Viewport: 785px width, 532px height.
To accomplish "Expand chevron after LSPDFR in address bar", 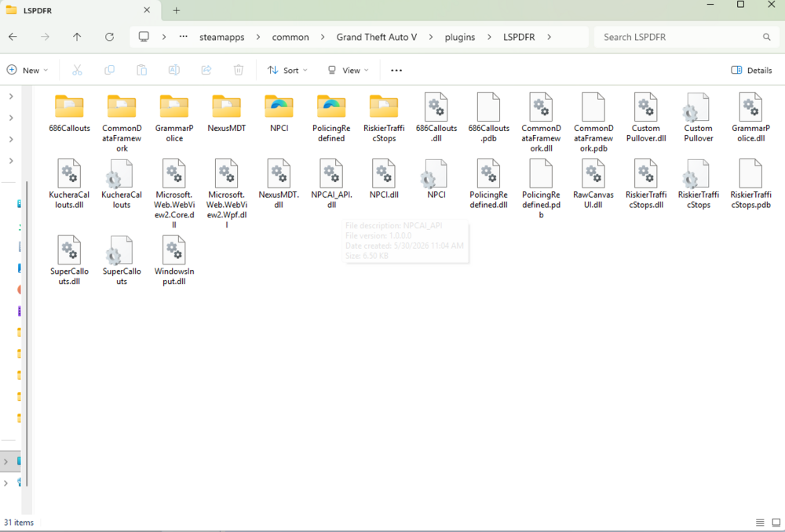I will (x=549, y=37).
